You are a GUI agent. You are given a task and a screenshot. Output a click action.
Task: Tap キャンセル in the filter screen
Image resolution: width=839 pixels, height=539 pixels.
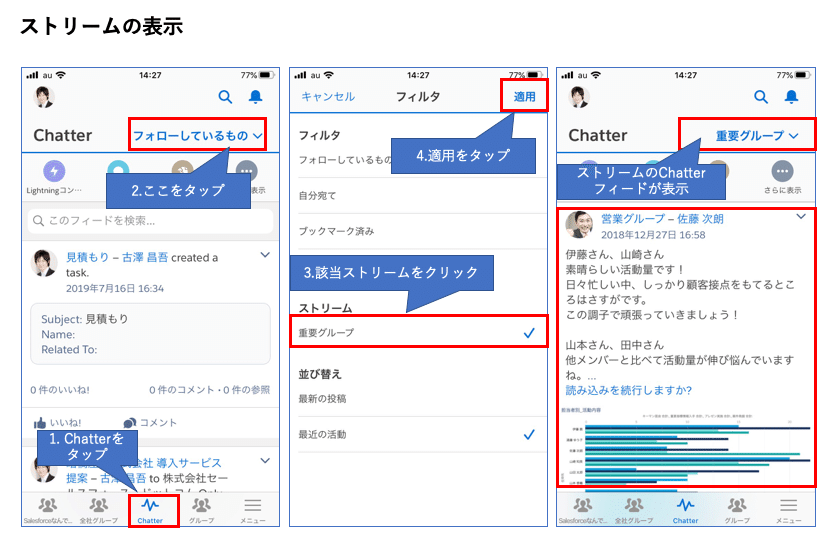point(328,96)
